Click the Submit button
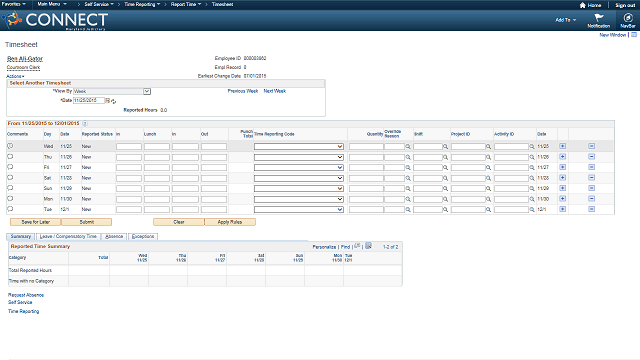640x360 pixels. 87,222
